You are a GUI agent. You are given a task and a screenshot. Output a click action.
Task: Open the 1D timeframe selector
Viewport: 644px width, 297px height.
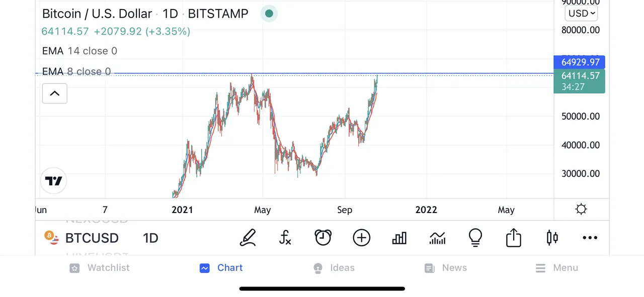(x=150, y=238)
